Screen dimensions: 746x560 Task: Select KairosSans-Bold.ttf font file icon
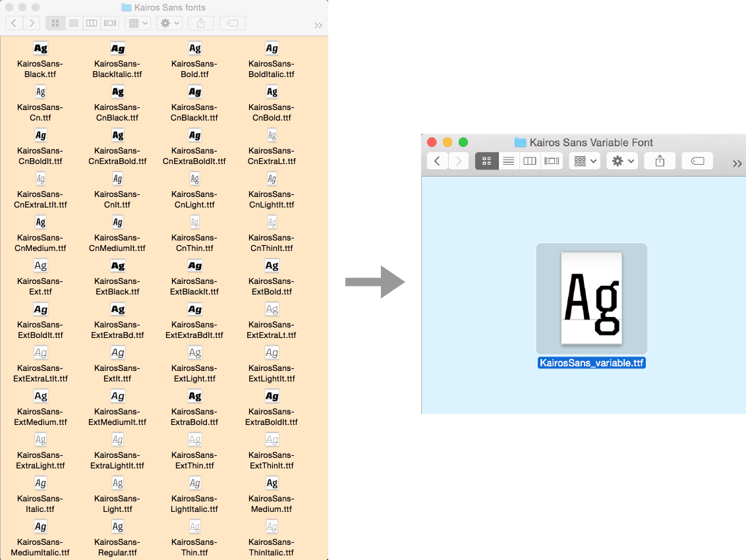(x=194, y=48)
